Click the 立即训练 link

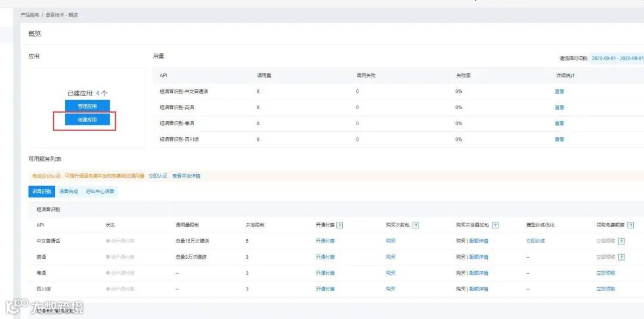click(535, 241)
